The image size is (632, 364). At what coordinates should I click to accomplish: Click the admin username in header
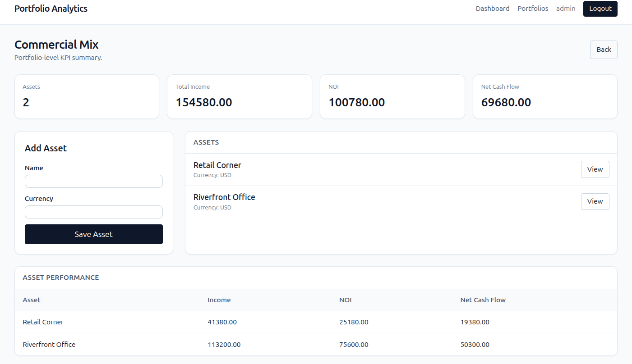click(566, 9)
